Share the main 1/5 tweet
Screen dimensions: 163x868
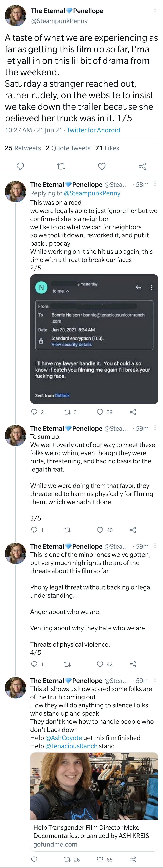point(142,166)
